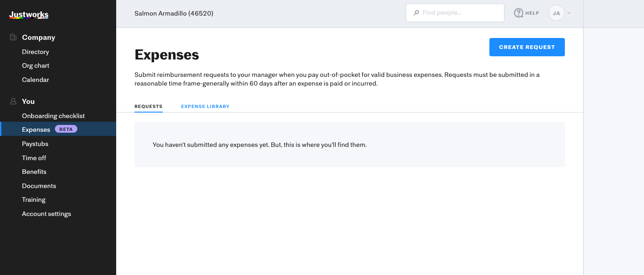Viewport: 644px width, 275px height.
Task: Open the Benefits section
Action: 34,172
